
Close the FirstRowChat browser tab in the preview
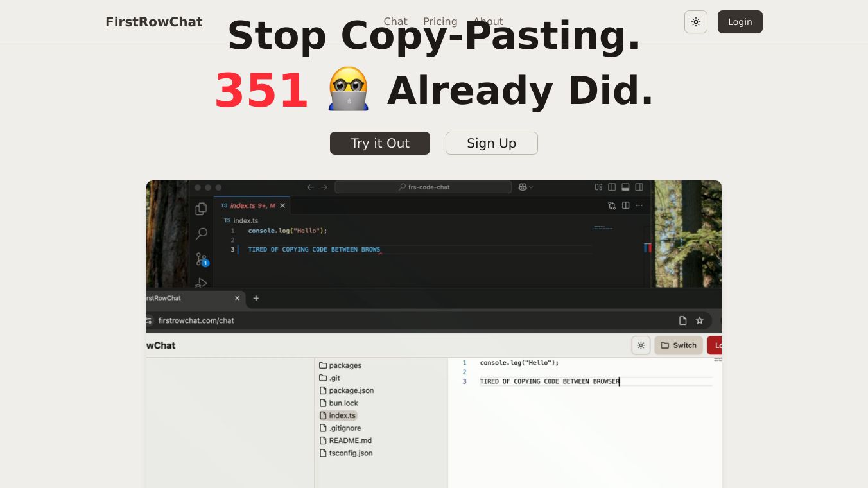237,298
